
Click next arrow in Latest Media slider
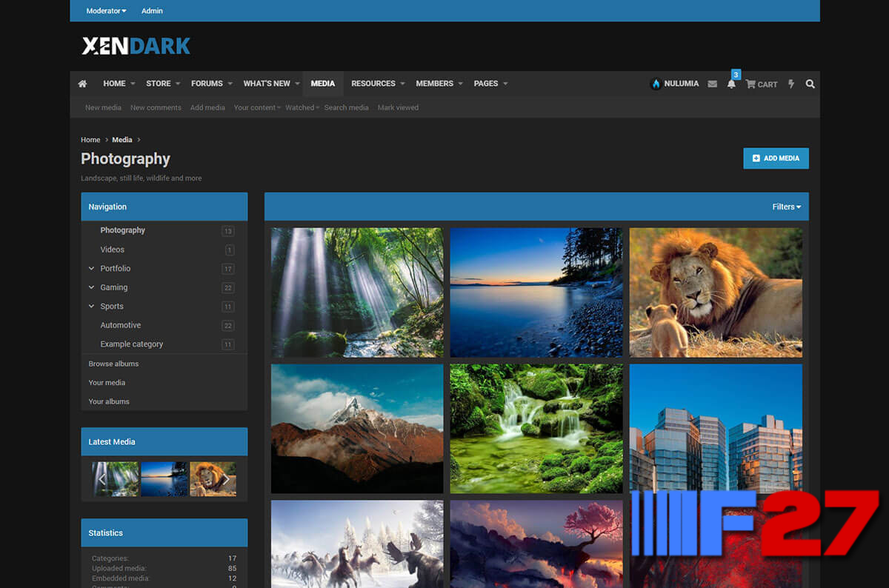click(x=226, y=479)
